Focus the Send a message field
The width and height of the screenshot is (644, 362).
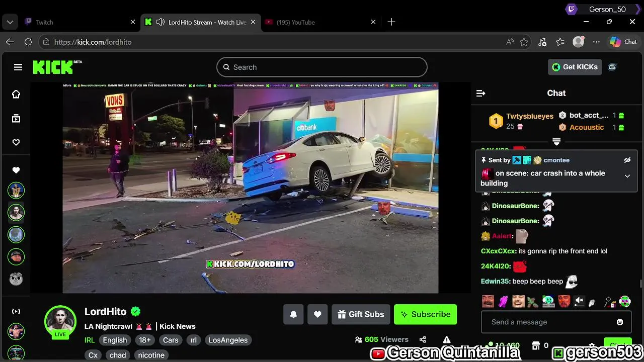[556, 322]
